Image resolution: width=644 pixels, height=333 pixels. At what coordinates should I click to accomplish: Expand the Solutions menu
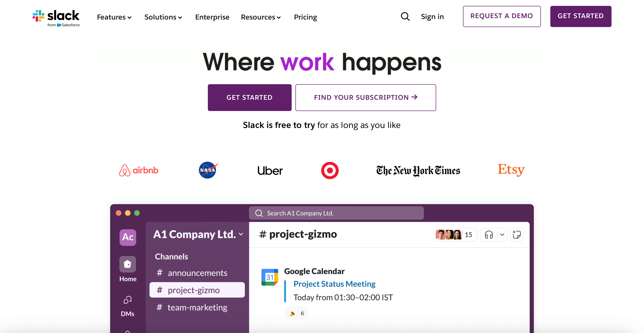(x=163, y=17)
